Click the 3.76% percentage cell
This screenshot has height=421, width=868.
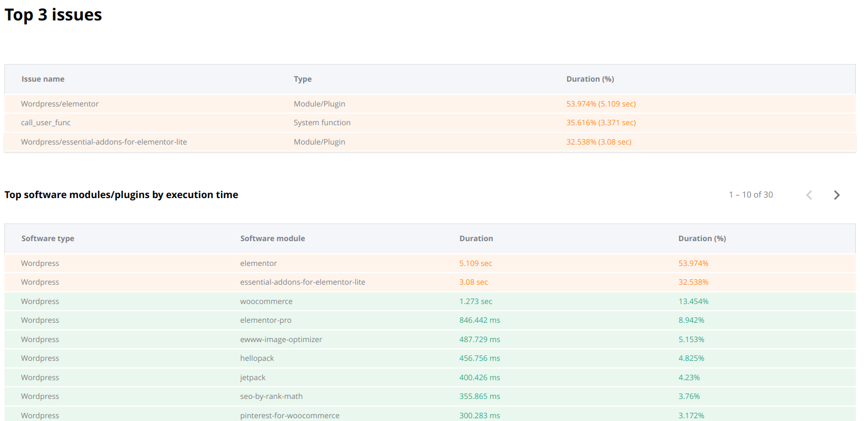(689, 396)
